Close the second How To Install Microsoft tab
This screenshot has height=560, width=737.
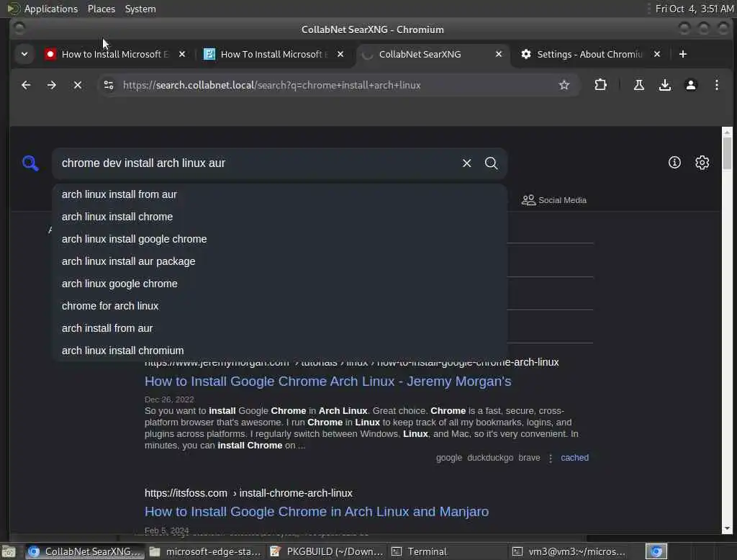340,54
